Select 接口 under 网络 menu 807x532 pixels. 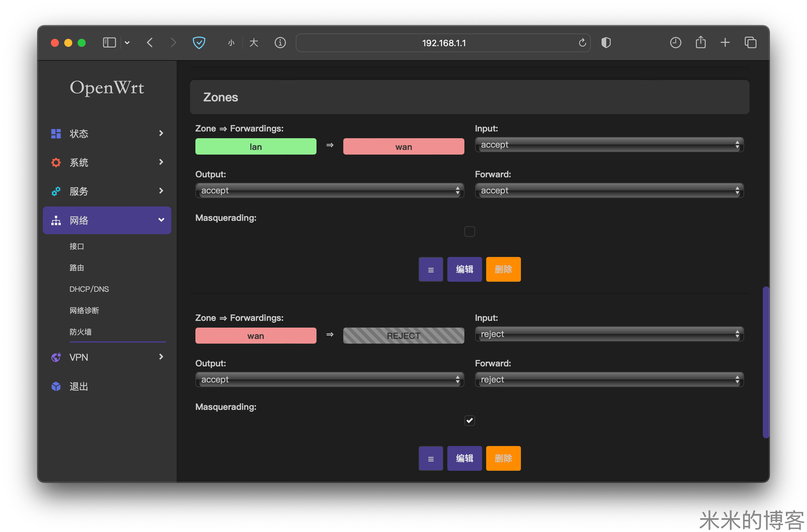pyautogui.click(x=77, y=246)
